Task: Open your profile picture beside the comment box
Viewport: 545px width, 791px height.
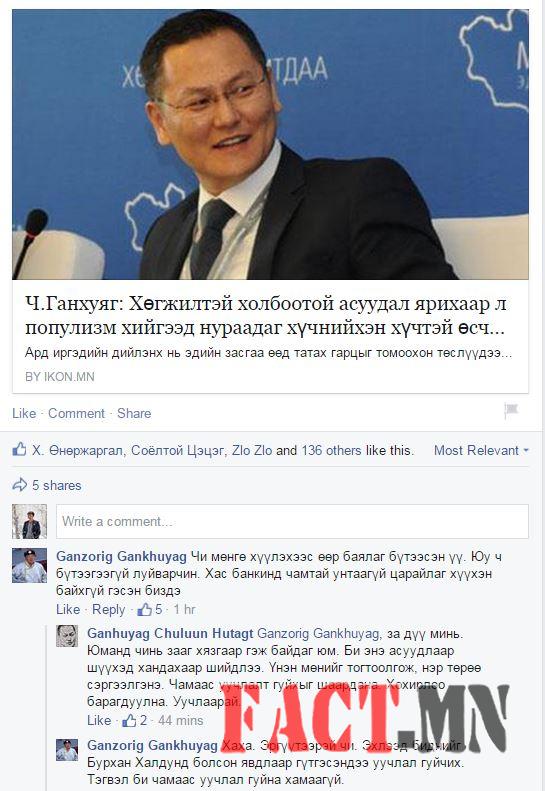Action: click(x=29, y=521)
